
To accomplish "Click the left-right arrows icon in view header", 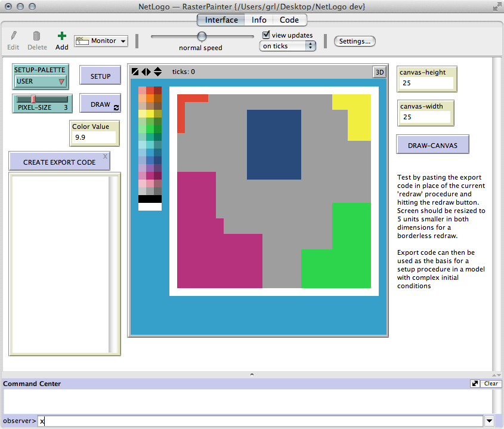I will point(146,72).
